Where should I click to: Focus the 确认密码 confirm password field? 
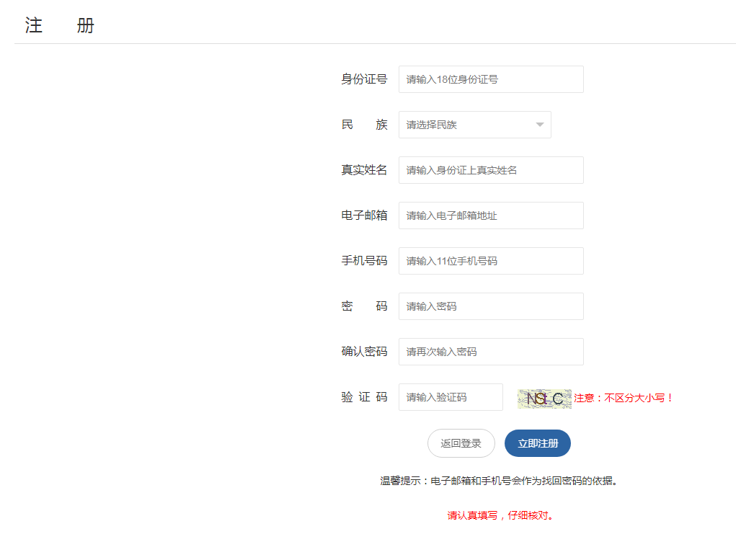pos(491,352)
